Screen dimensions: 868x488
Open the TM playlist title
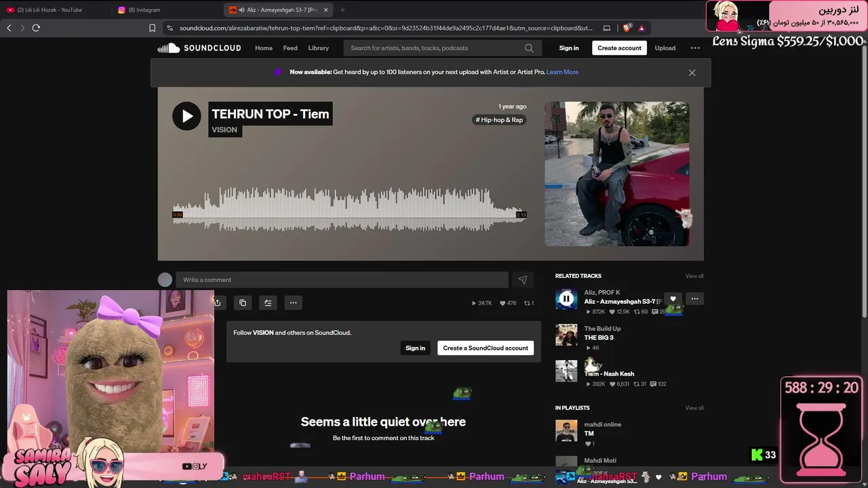click(589, 434)
